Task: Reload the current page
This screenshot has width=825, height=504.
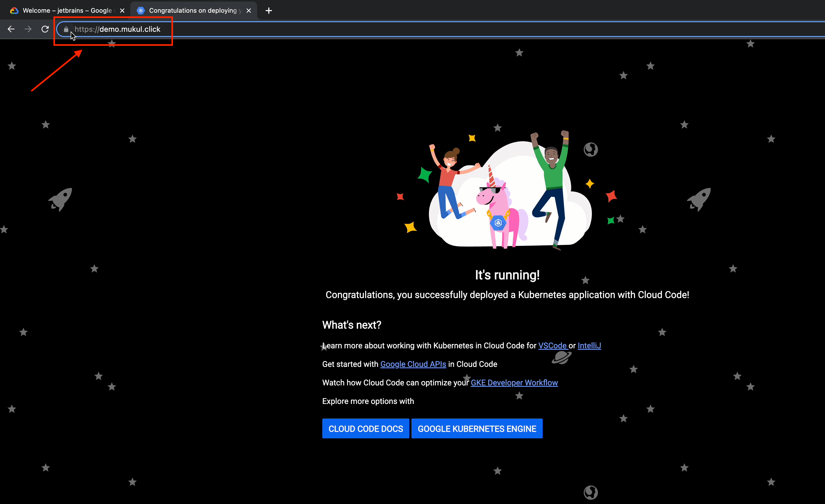Action: pos(45,29)
